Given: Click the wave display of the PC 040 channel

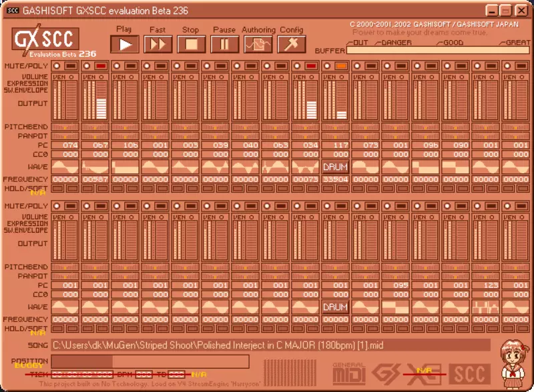Looking at the screenshot, I should click(x=245, y=167).
